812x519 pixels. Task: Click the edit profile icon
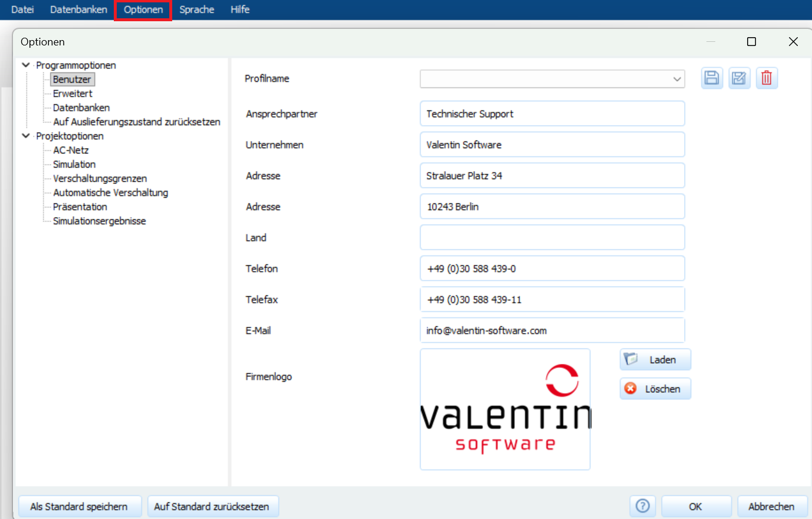pyautogui.click(x=739, y=78)
